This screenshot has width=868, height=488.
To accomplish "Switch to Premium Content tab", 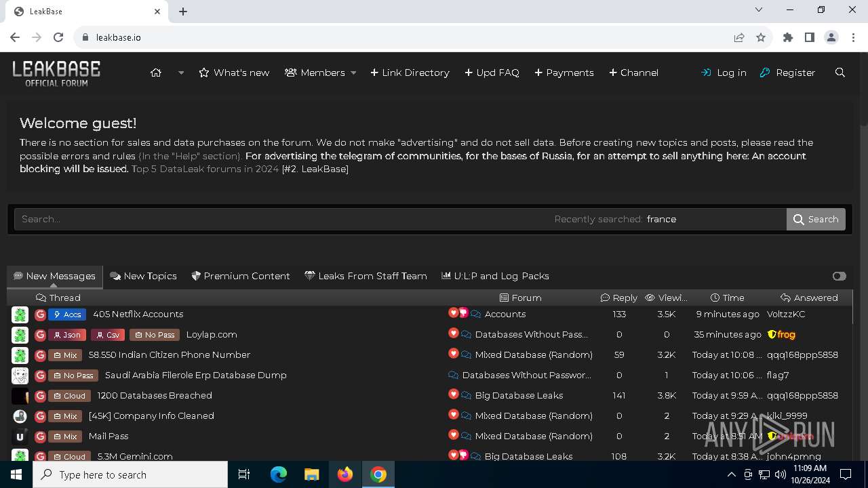I will (x=241, y=276).
